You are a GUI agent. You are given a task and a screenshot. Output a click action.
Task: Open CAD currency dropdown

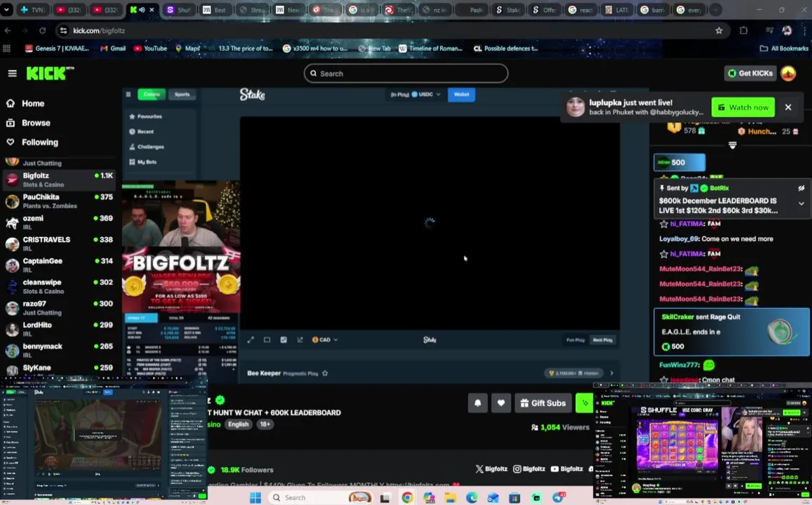pyautogui.click(x=325, y=340)
